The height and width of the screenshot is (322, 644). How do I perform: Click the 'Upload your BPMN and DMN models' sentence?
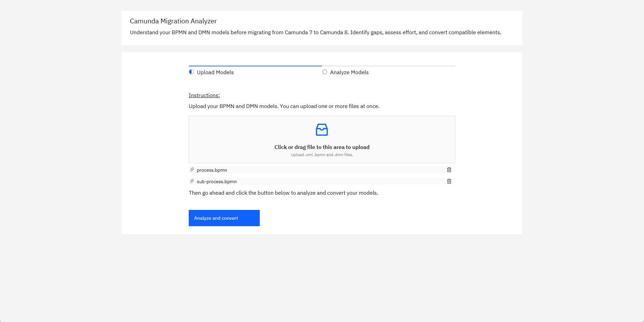284,106
